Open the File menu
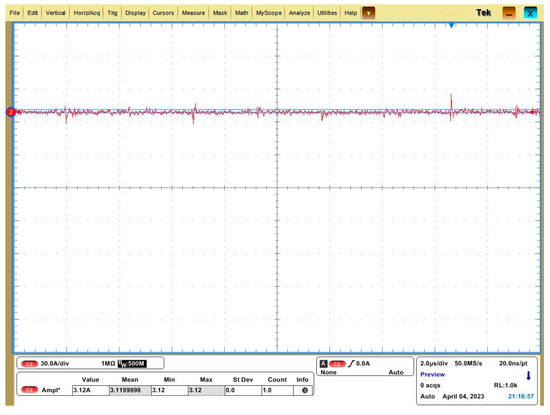Screen dimensions: 550x415 click(15, 13)
